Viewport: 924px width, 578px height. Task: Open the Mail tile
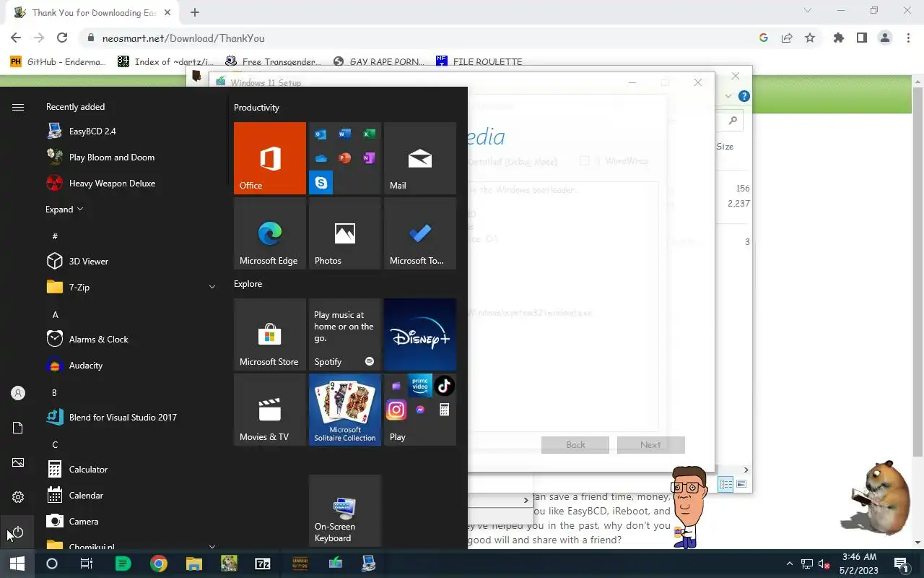420,158
